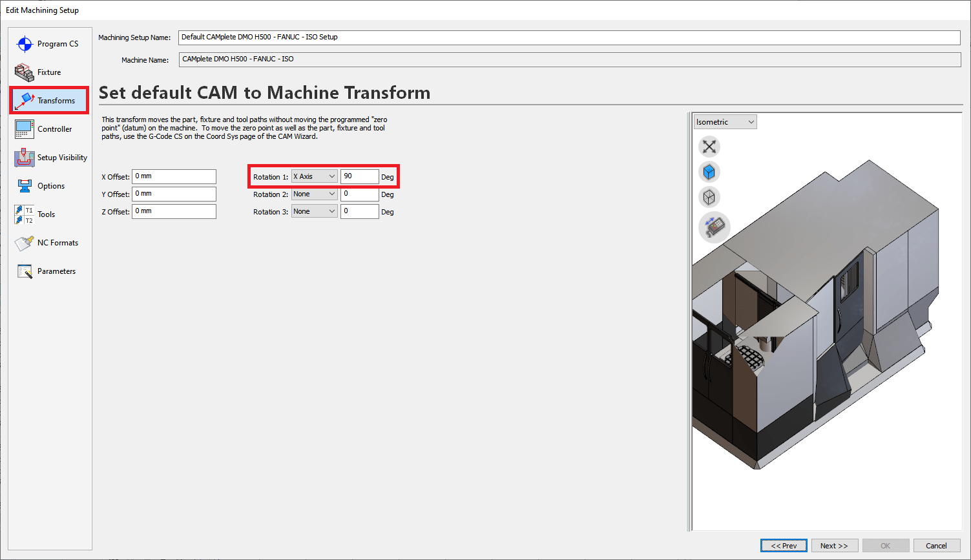Open the Rotation 1 axis dropdown

click(314, 176)
